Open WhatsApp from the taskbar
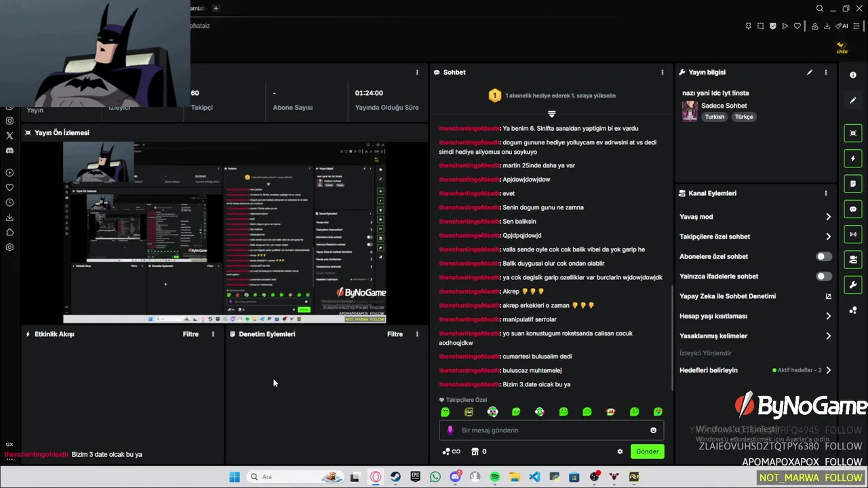The width and height of the screenshot is (868, 488). pos(435,477)
